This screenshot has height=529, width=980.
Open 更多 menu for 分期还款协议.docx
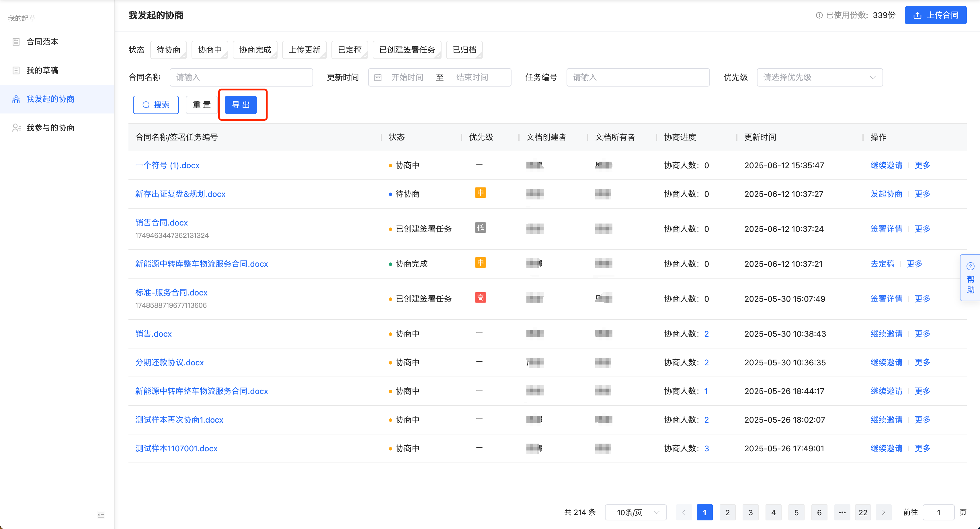[922, 363]
